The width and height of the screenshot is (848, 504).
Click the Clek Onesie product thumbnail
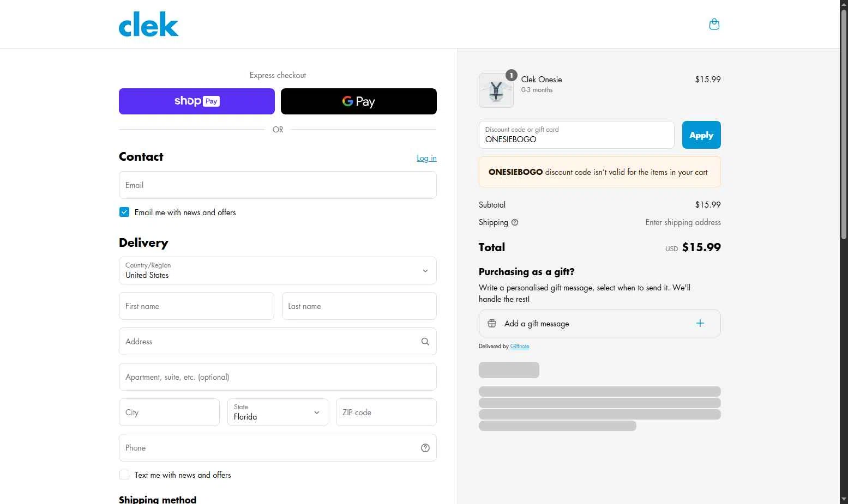pyautogui.click(x=496, y=90)
